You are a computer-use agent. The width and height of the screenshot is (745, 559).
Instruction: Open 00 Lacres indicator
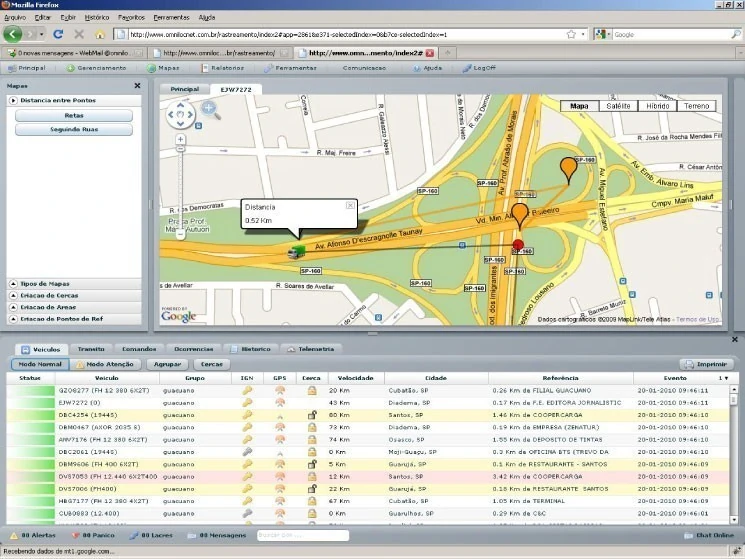click(151, 535)
